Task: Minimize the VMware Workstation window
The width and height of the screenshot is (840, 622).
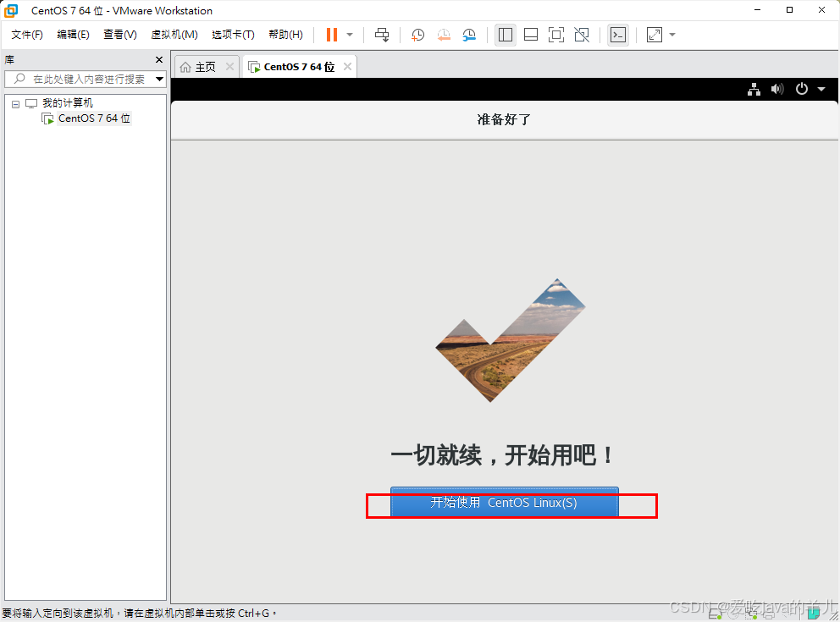Action: coord(757,10)
